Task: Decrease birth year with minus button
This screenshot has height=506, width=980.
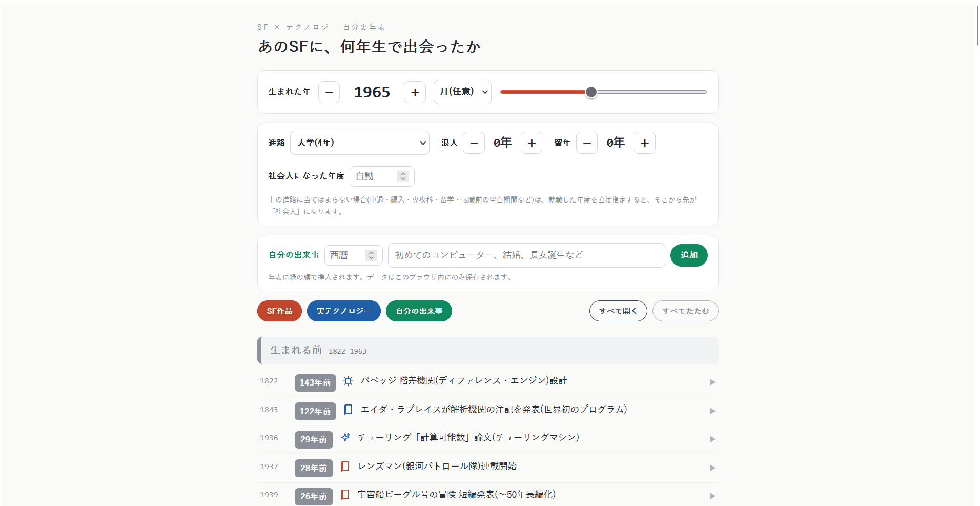Action: click(329, 92)
